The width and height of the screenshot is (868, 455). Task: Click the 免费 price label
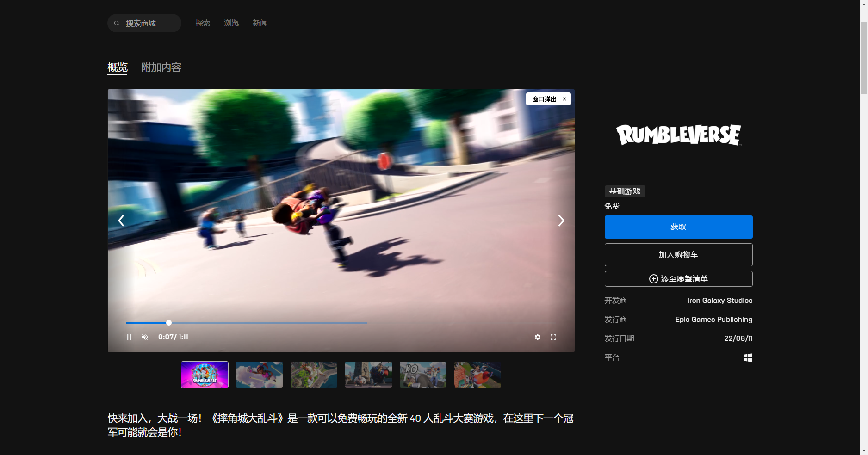(x=612, y=206)
